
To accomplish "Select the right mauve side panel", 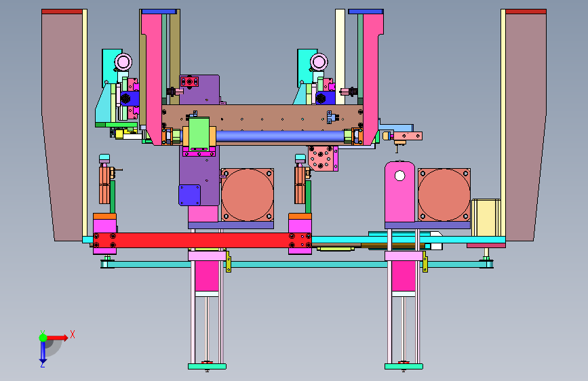I will [x=526, y=127].
